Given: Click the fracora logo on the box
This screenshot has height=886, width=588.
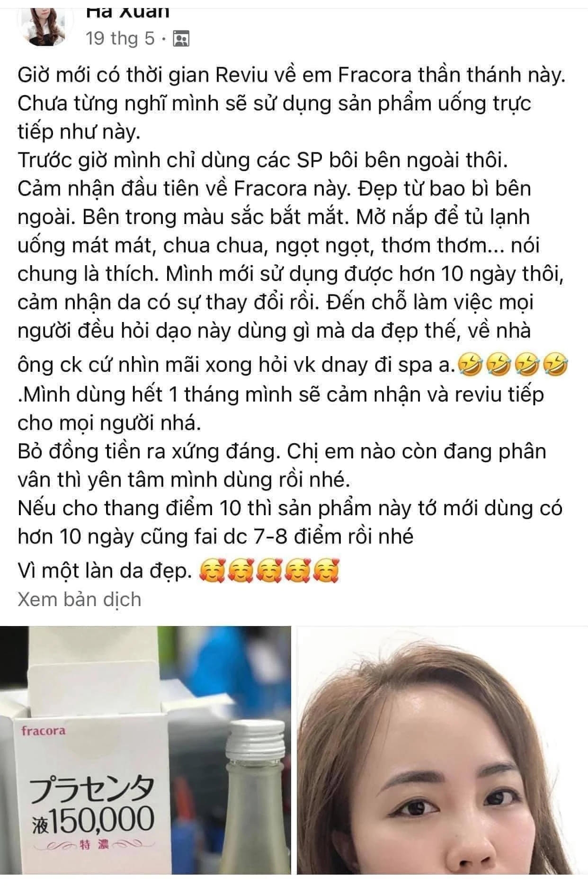Looking at the screenshot, I should pos(43,730).
